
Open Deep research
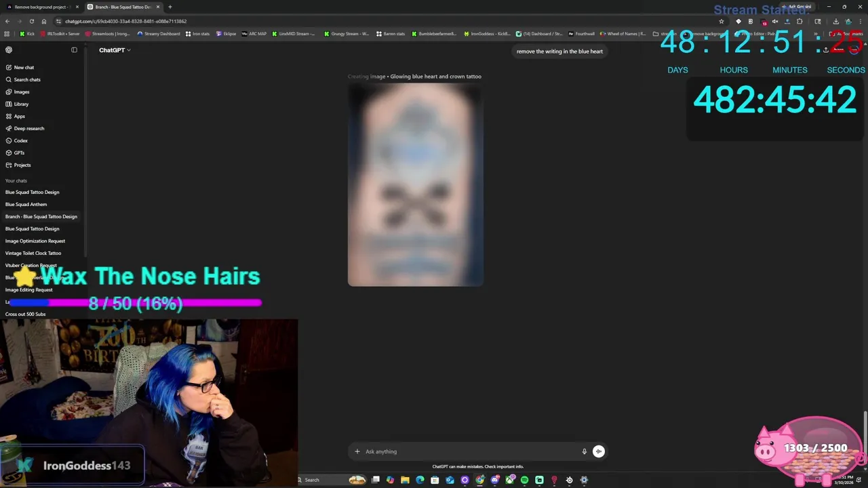pos(29,128)
